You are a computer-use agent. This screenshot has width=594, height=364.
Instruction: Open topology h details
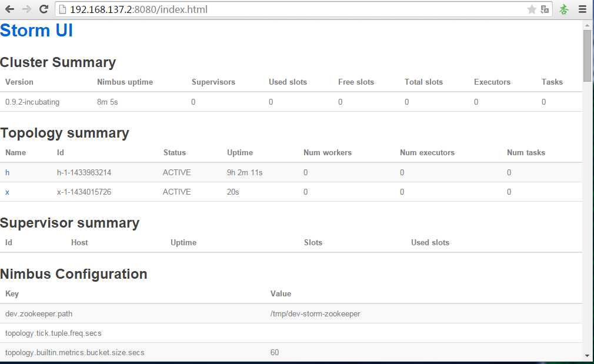point(7,173)
